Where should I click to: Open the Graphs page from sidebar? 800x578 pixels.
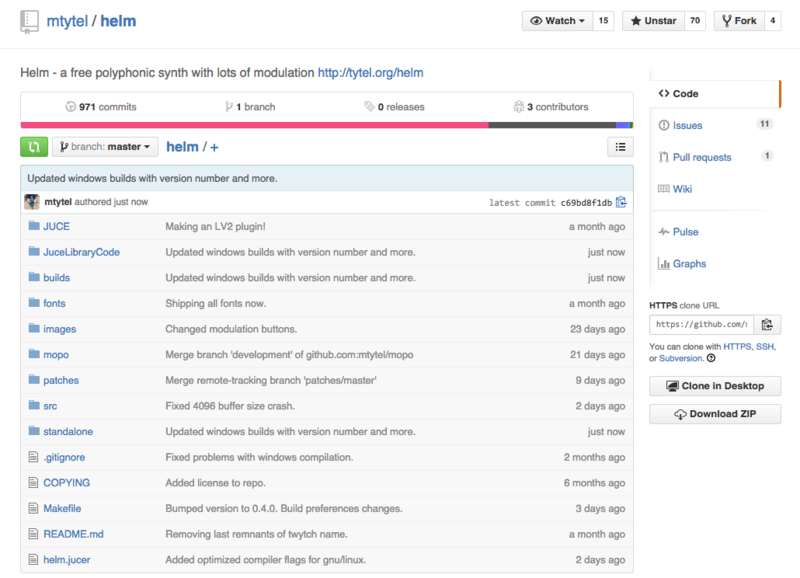pyautogui.click(x=689, y=264)
